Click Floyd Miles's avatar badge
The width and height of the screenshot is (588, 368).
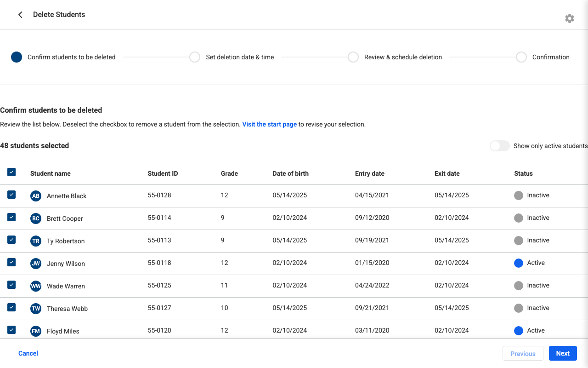(35, 331)
